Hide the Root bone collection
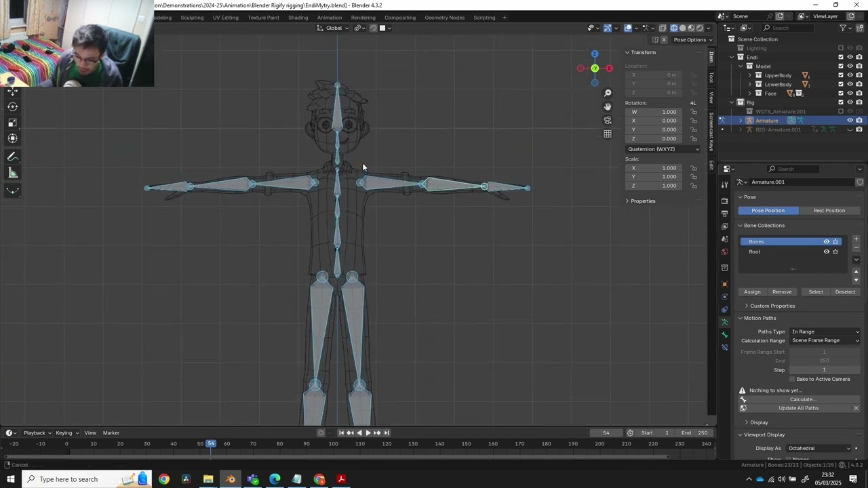The width and height of the screenshot is (868, 488). pos(826,251)
